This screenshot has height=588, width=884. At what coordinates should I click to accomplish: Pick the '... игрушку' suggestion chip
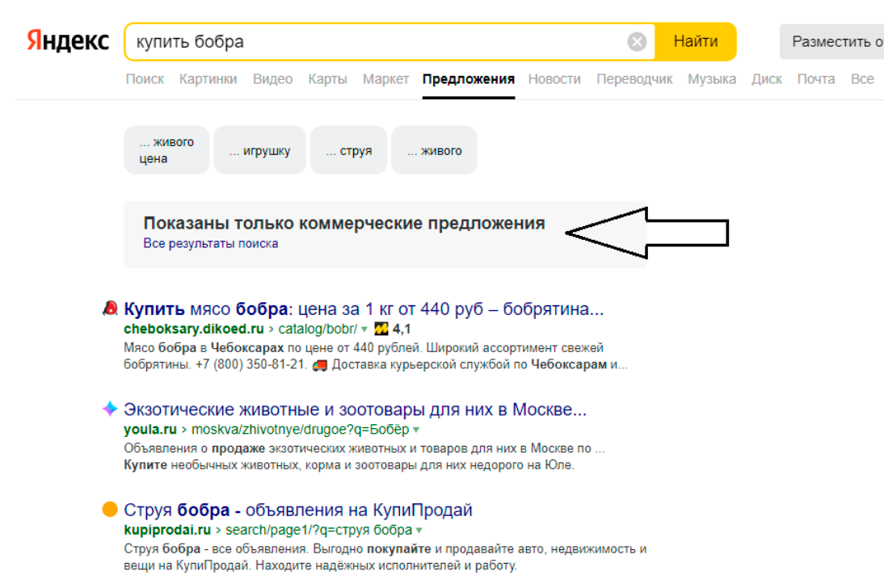[x=260, y=150]
